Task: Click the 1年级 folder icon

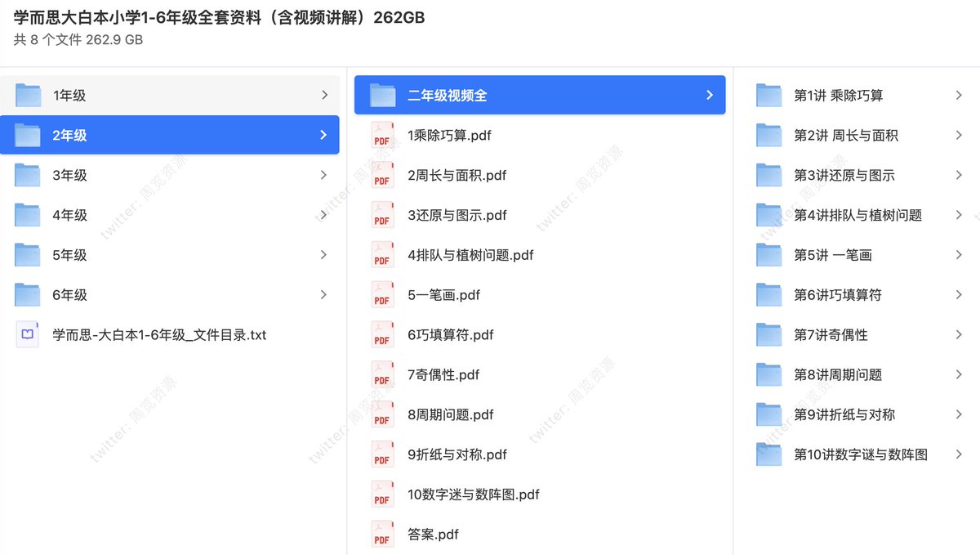Action: pyautogui.click(x=28, y=96)
